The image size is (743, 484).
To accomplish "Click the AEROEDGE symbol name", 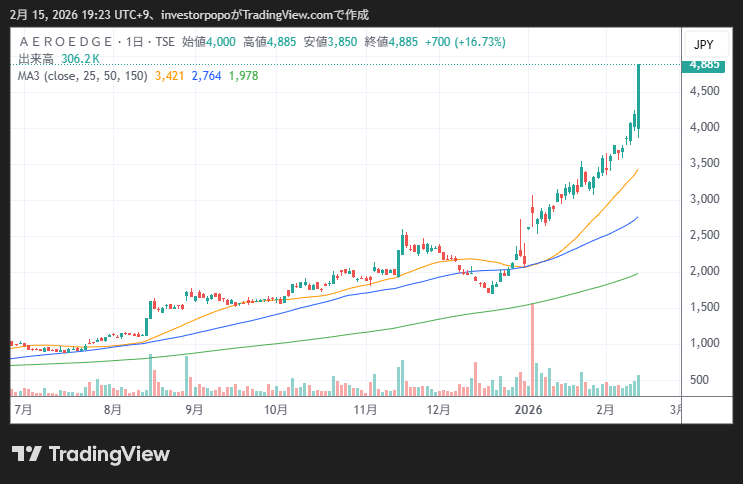I will point(64,42).
